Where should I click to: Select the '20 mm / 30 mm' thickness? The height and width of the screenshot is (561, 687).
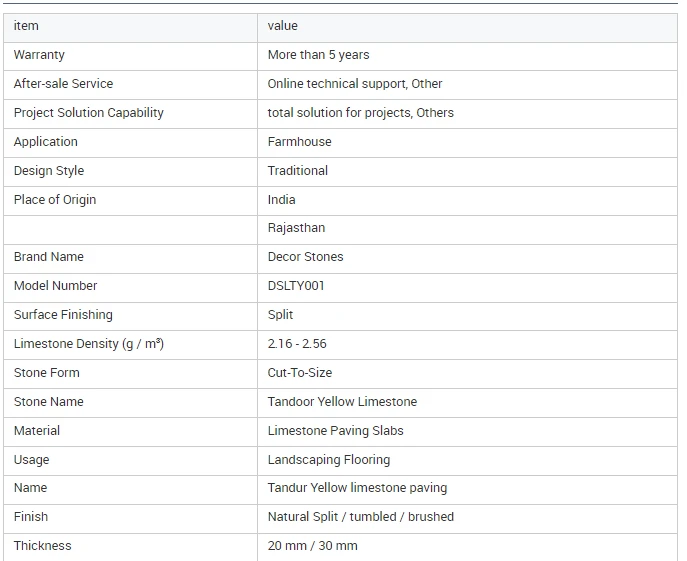[x=312, y=546]
